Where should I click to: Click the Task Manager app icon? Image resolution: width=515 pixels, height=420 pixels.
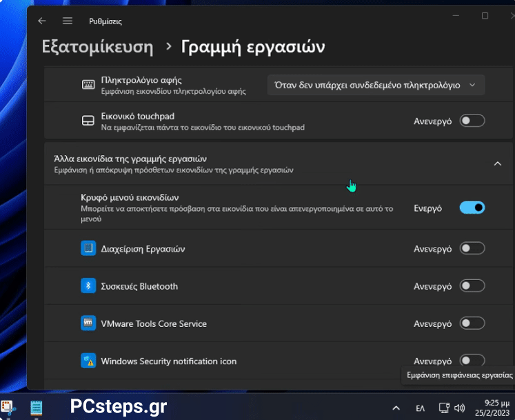tap(88, 248)
